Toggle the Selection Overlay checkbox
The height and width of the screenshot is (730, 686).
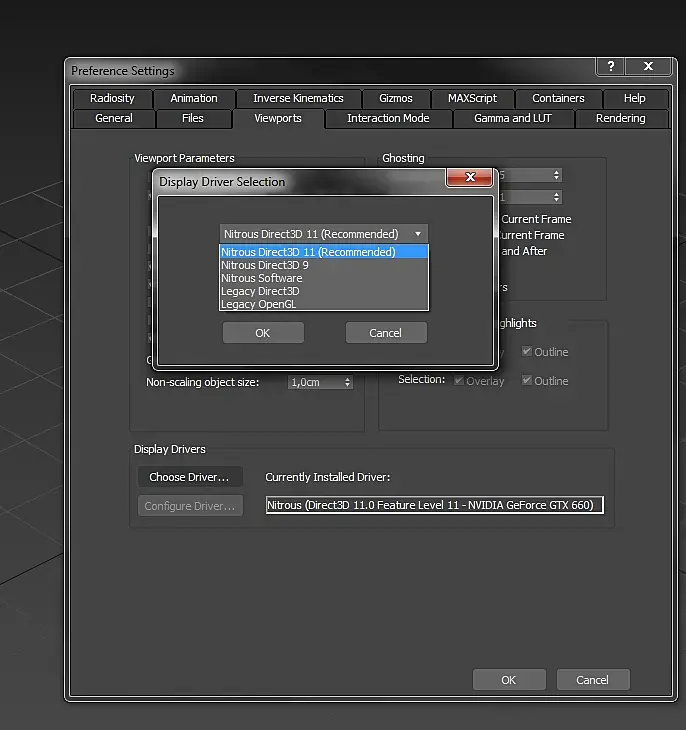click(x=459, y=381)
